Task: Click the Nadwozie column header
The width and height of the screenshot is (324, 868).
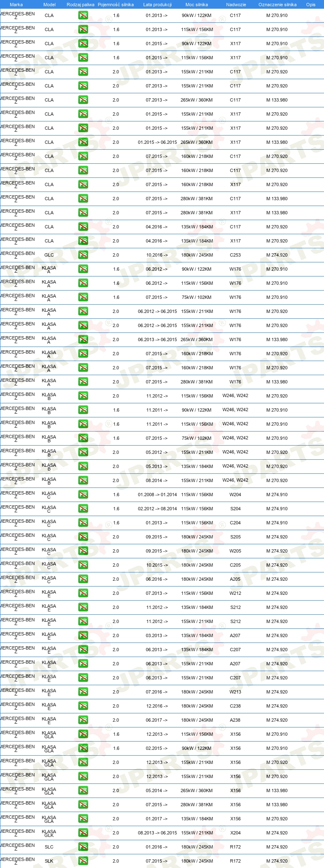Action: tap(236, 5)
